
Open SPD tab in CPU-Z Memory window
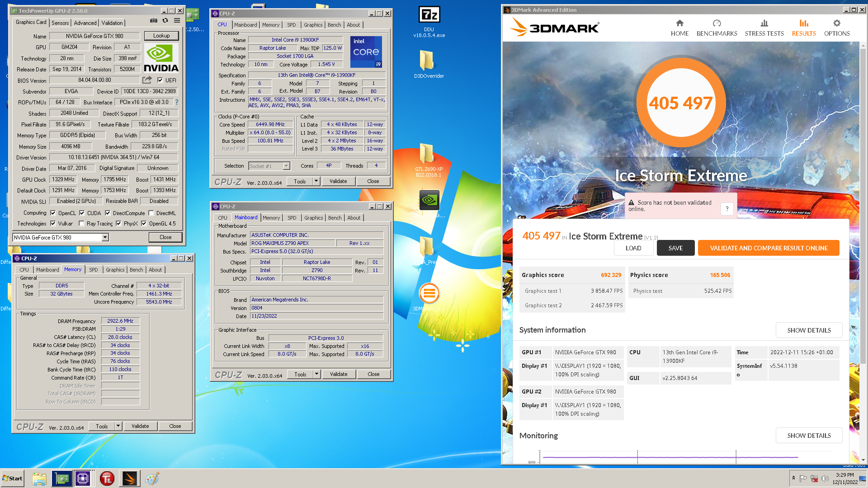click(94, 270)
